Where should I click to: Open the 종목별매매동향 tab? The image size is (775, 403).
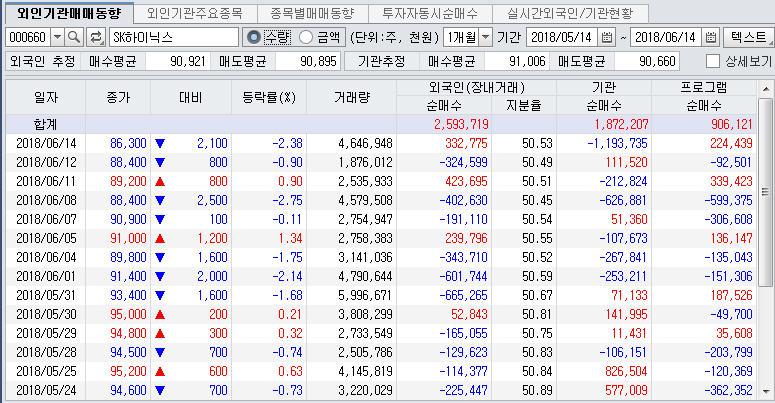click(312, 13)
